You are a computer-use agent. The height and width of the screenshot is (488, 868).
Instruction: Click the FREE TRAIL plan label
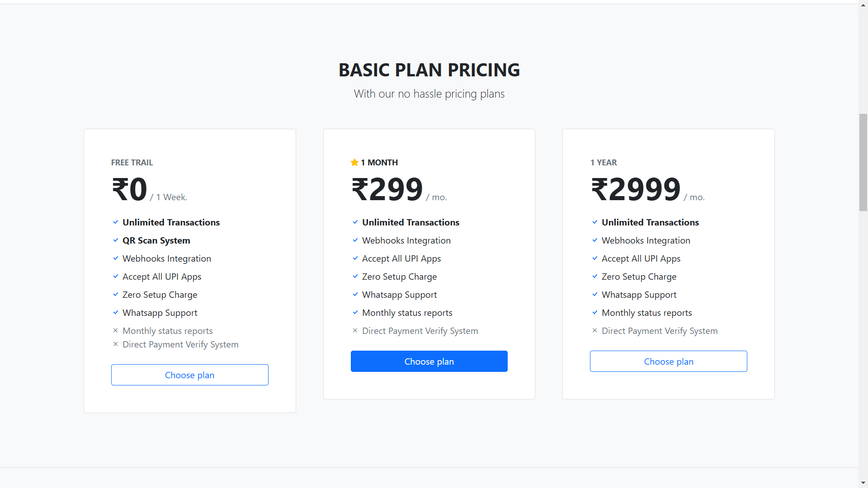pos(132,163)
